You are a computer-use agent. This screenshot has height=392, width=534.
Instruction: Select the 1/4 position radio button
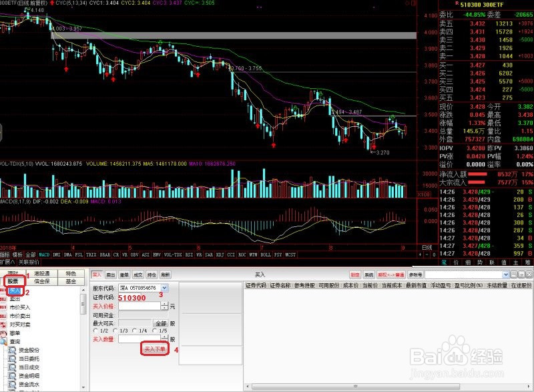coord(135,331)
